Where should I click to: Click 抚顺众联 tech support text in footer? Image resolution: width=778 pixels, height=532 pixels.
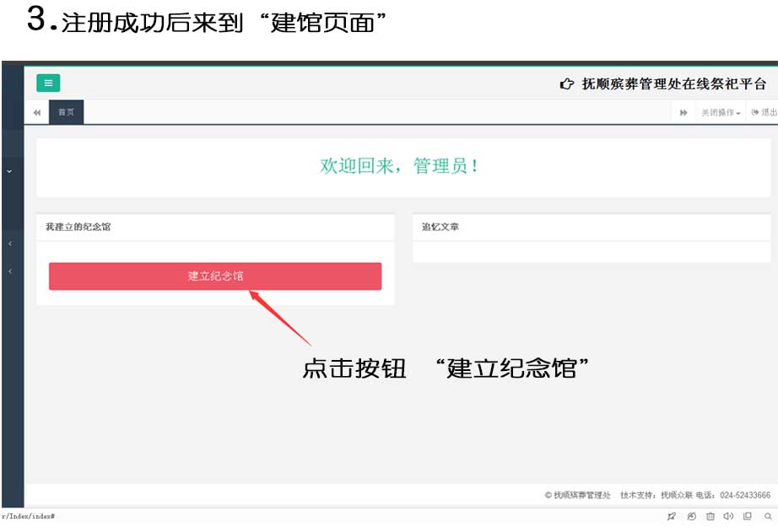[x=676, y=495]
